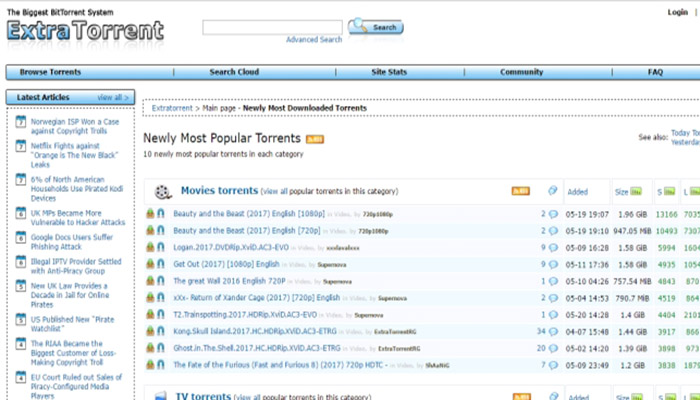The height and width of the screenshot is (400, 700).
Task: Open comments bubble for Ghost.in.The.Shell row
Action: tap(553, 349)
